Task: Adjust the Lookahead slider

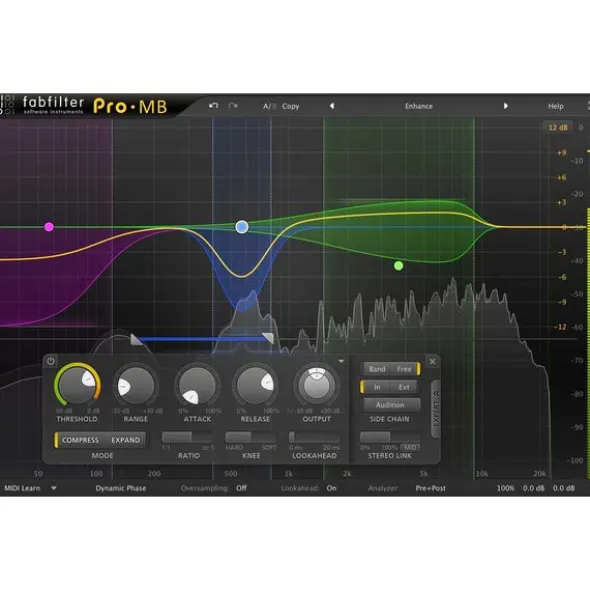Action: pos(314,437)
